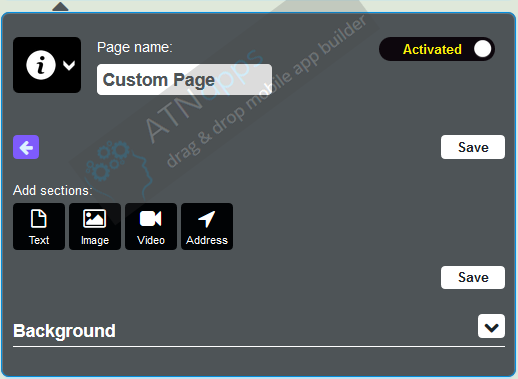Click the 'Page name:' label
518x379 pixels.
point(135,47)
